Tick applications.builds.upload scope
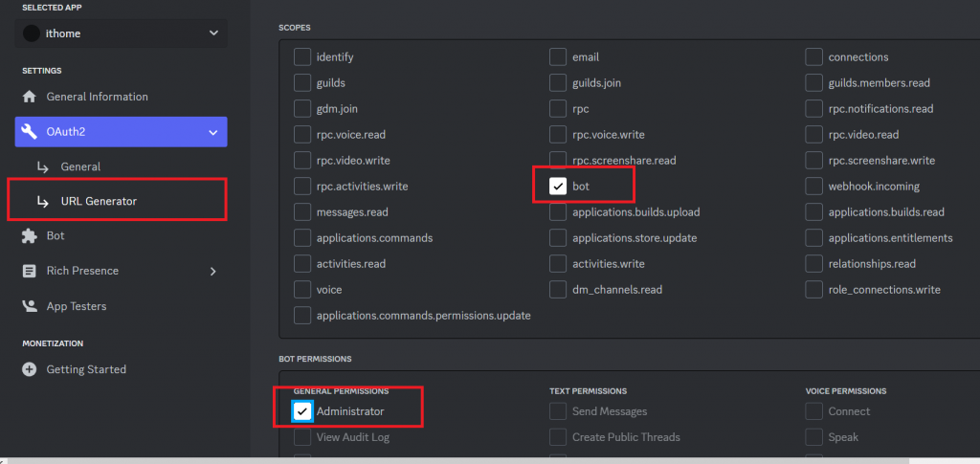Viewport: 980px width, 464px height. coord(558,212)
